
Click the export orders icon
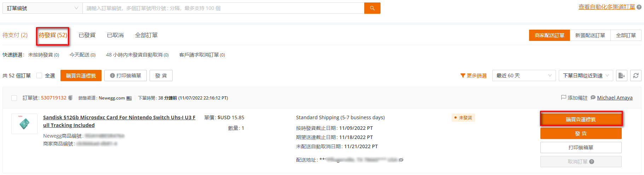621,76
